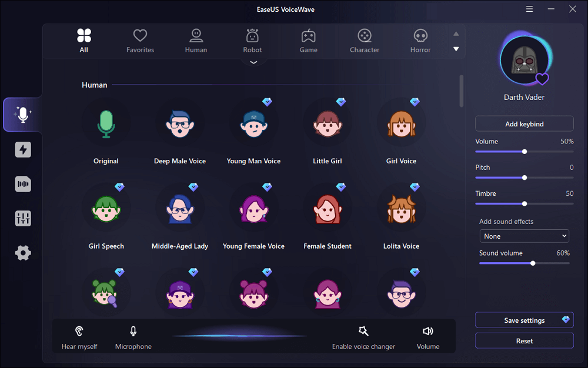Favorite Darth Vader with the heart icon

coord(543,78)
